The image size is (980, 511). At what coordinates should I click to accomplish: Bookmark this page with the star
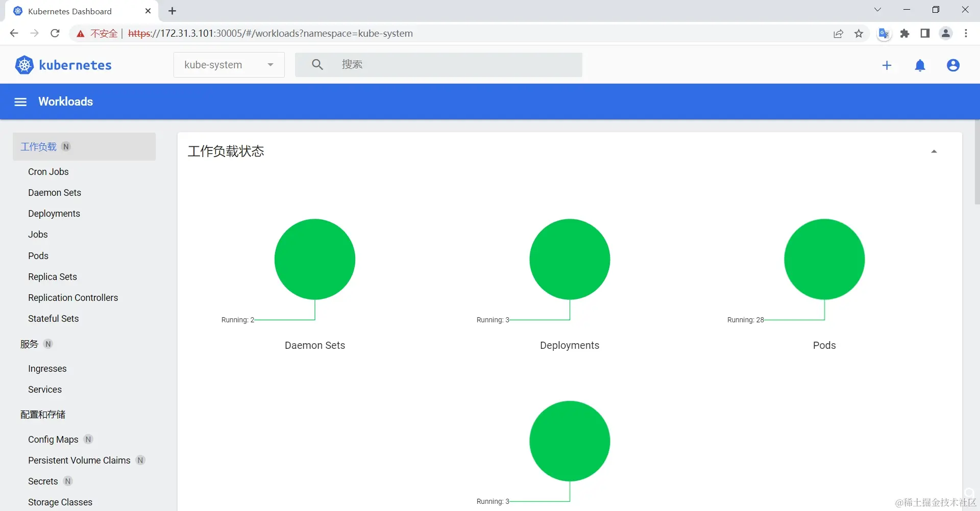click(x=859, y=34)
